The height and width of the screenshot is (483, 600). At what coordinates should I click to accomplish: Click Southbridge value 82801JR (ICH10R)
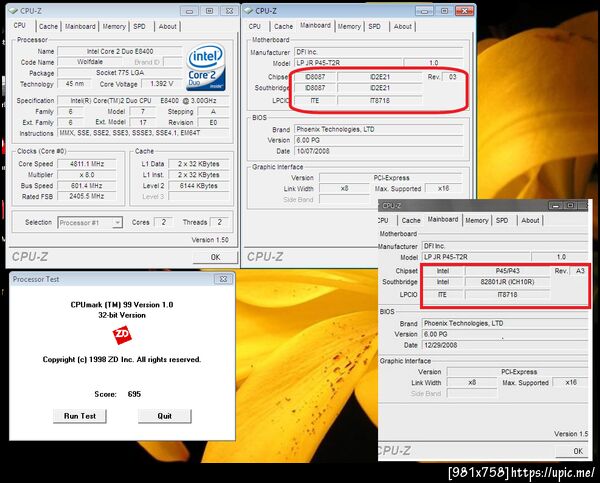click(507, 282)
